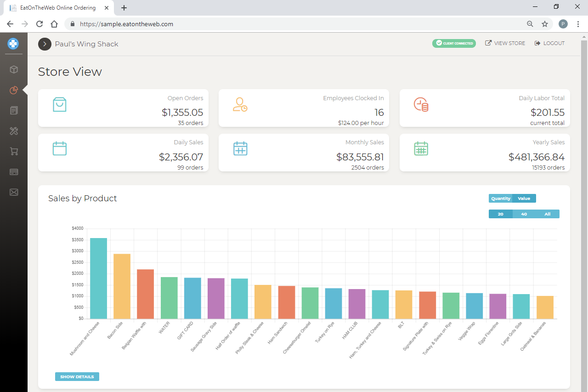Click the Monthly Sales calendar icon

[240, 148]
